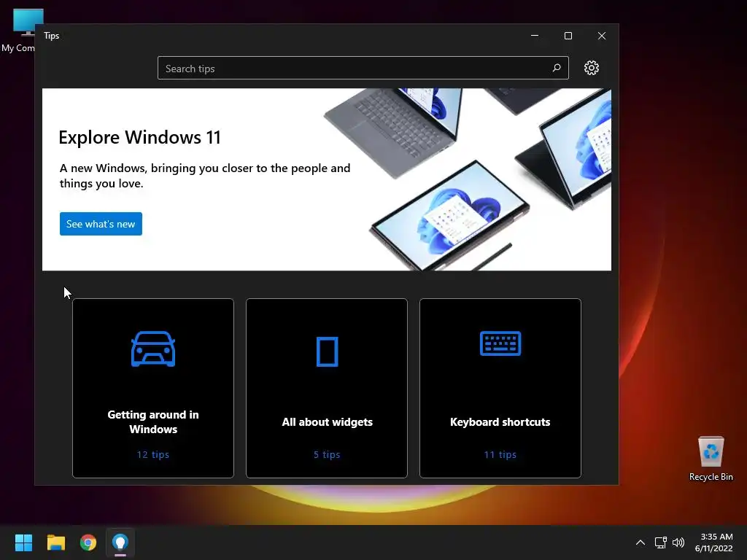Open File Explorer from the taskbar
The image size is (747, 560).
55,542
